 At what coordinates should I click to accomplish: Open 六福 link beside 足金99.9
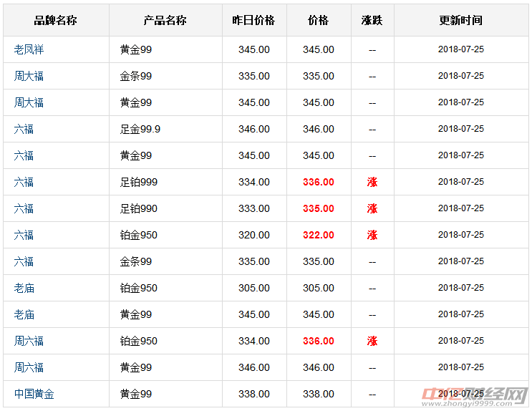[24, 129]
